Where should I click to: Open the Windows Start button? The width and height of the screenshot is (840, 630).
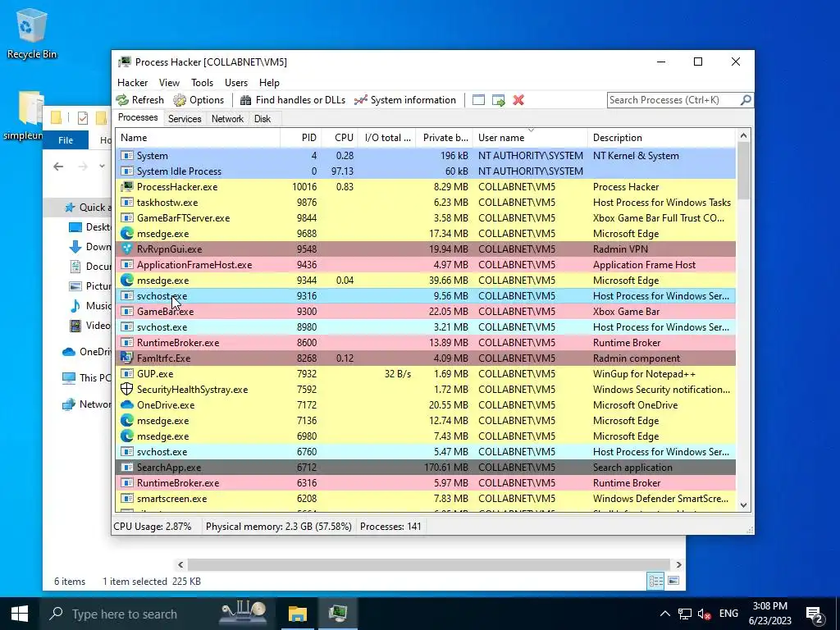click(20, 614)
